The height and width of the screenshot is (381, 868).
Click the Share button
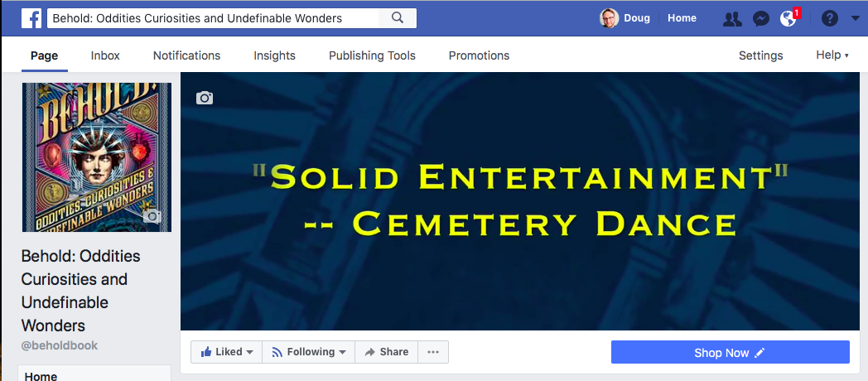pyautogui.click(x=387, y=352)
